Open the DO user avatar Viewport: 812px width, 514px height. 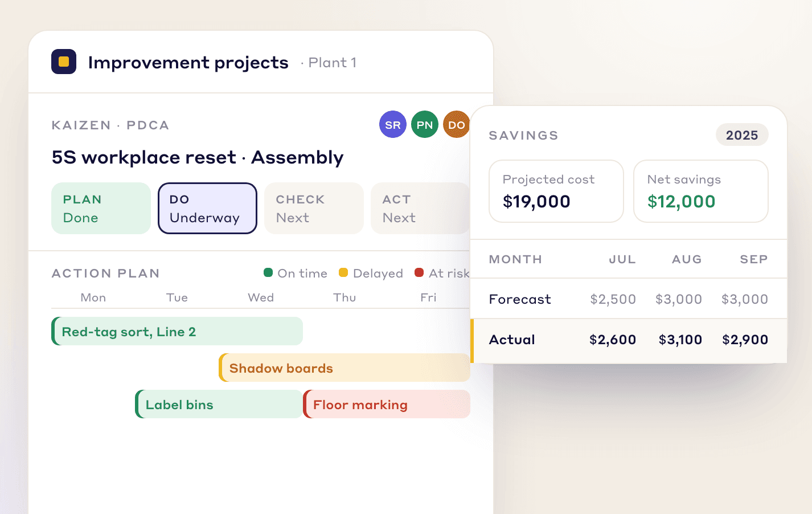456,124
